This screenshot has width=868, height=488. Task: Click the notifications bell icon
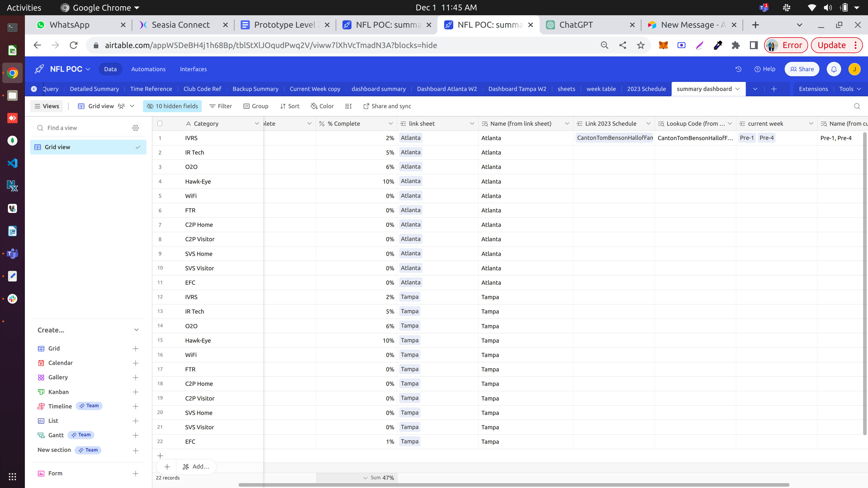click(x=834, y=69)
